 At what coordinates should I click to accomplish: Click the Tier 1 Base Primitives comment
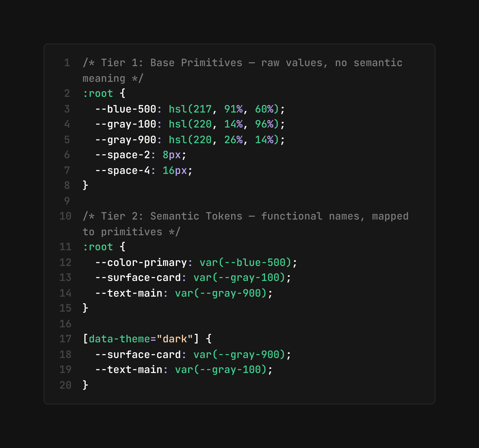click(242, 71)
